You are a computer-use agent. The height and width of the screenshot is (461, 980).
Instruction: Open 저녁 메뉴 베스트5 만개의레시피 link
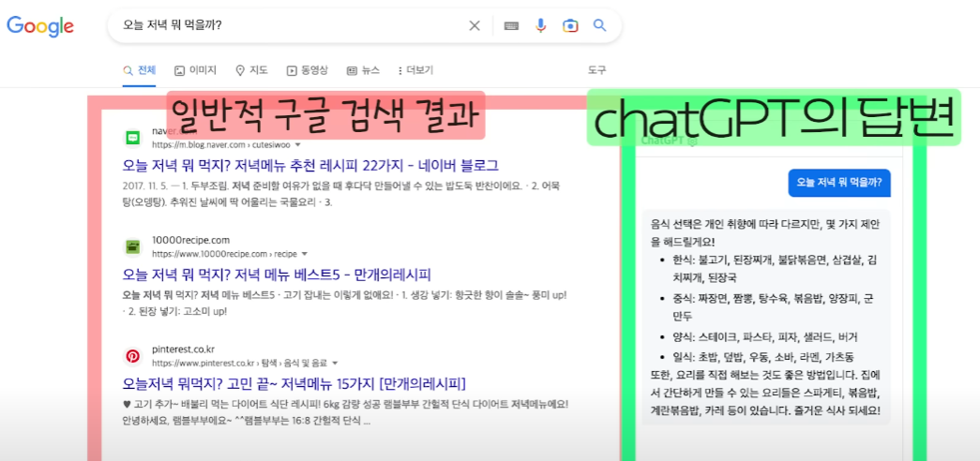[277, 275]
